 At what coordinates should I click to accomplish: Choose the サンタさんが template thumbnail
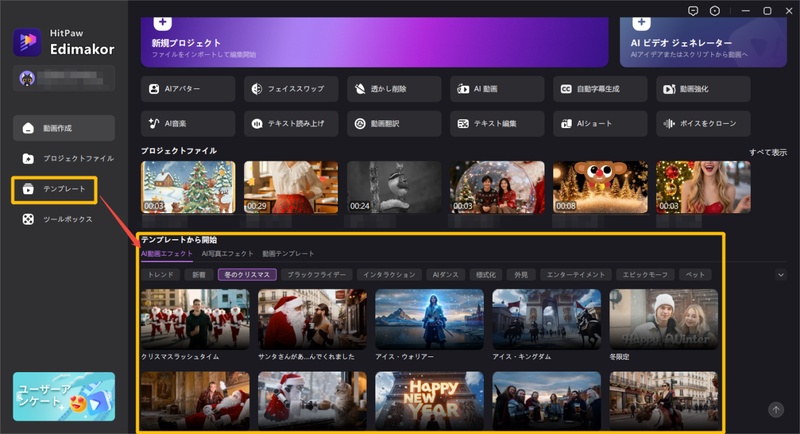pyautogui.click(x=312, y=319)
